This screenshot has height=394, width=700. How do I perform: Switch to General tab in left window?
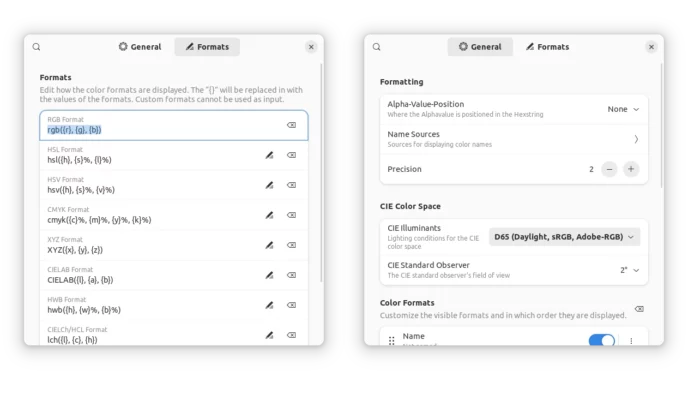(140, 47)
